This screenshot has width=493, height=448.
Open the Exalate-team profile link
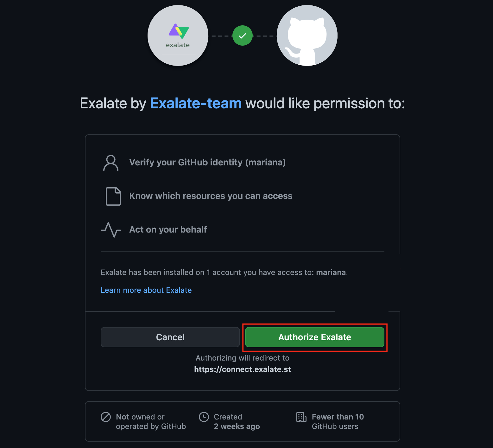196,103
